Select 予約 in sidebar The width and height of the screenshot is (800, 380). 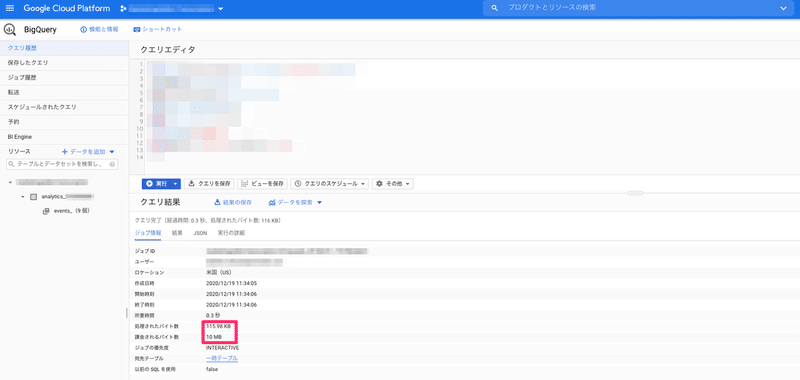click(x=64, y=122)
